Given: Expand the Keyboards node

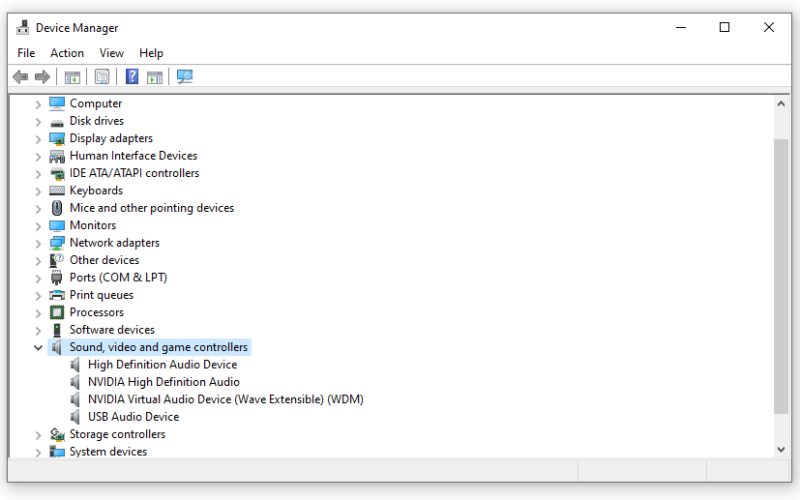Looking at the screenshot, I should [38, 192].
